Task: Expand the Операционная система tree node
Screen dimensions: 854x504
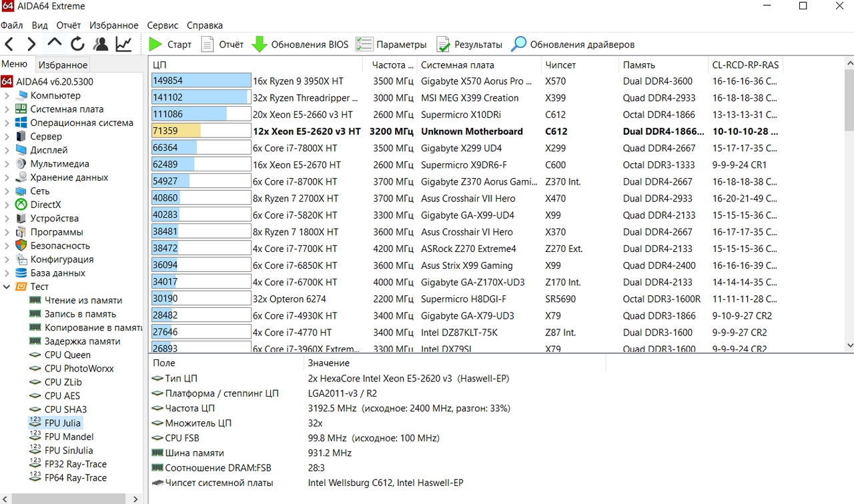Action: [7, 123]
